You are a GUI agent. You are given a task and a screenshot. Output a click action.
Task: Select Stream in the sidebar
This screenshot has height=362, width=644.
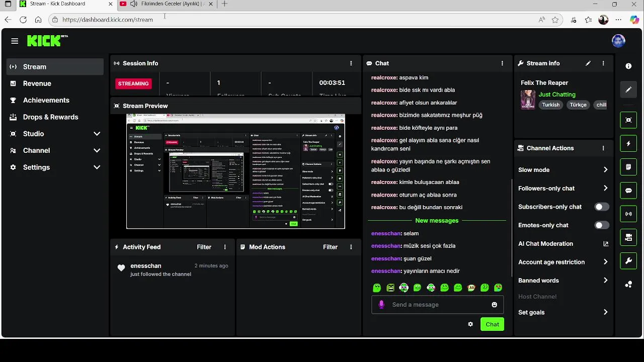[55, 67]
